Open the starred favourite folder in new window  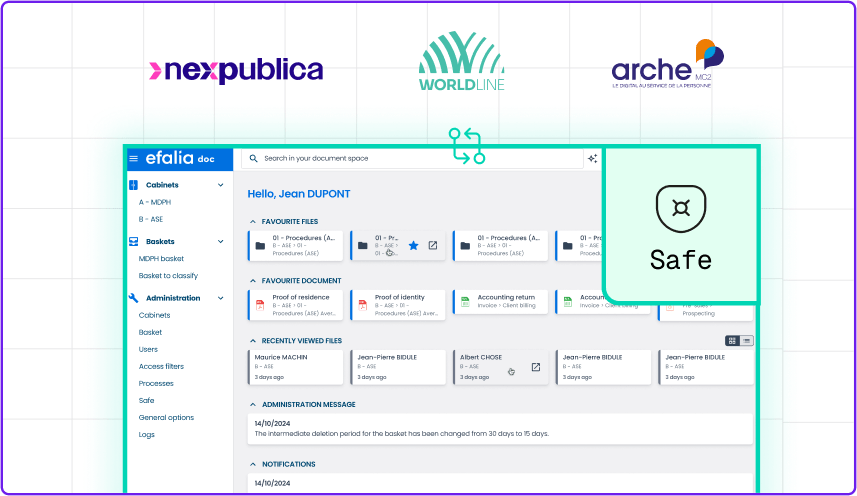pyautogui.click(x=433, y=246)
